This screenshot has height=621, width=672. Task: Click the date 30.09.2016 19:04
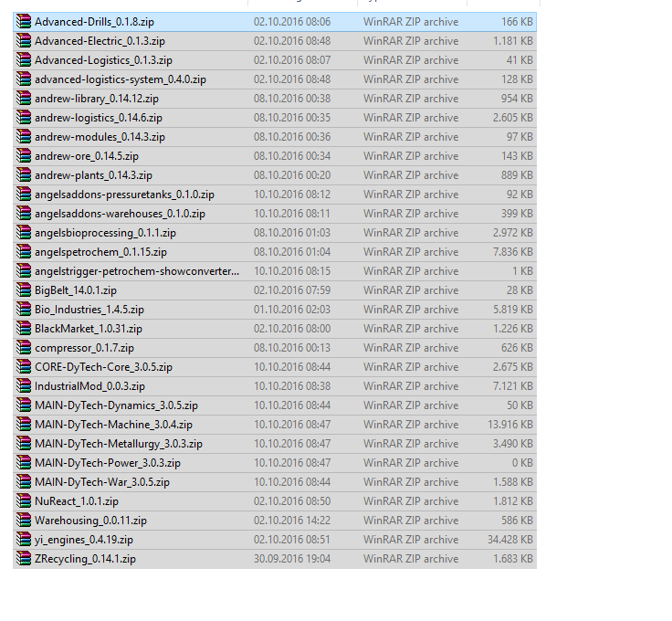(x=292, y=559)
